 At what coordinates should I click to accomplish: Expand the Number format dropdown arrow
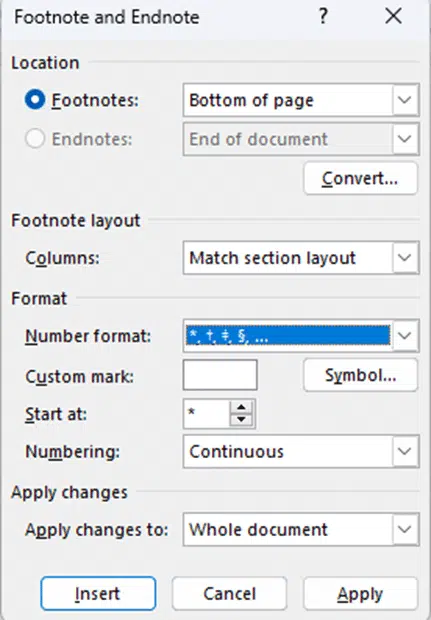pos(405,336)
